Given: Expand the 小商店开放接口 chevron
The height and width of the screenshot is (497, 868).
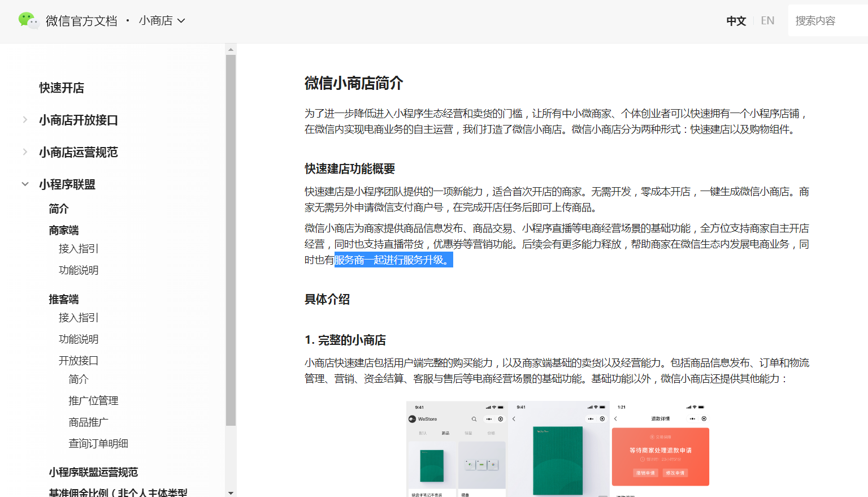Looking at the screenshot, I should click(25, 120).
